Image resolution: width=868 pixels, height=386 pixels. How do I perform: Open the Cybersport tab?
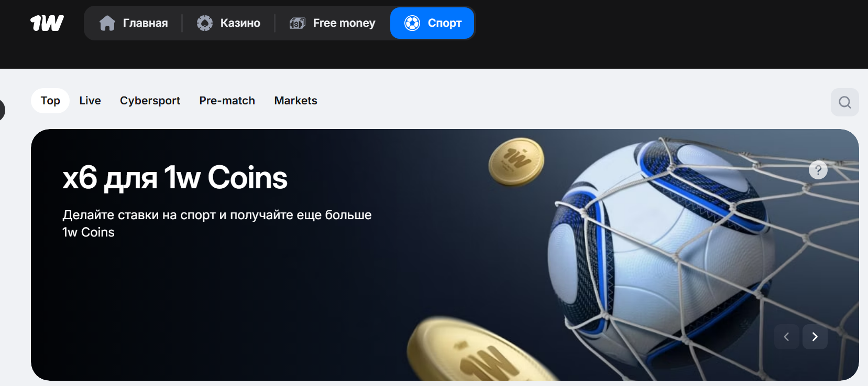pyautogui.click(x=150, y=101)
